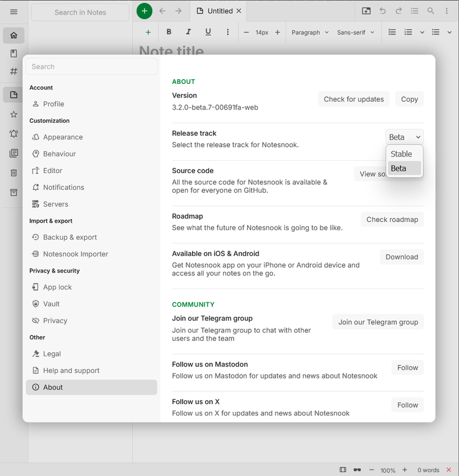Copy the version string

pyautogui.click(x=410, y=99)
